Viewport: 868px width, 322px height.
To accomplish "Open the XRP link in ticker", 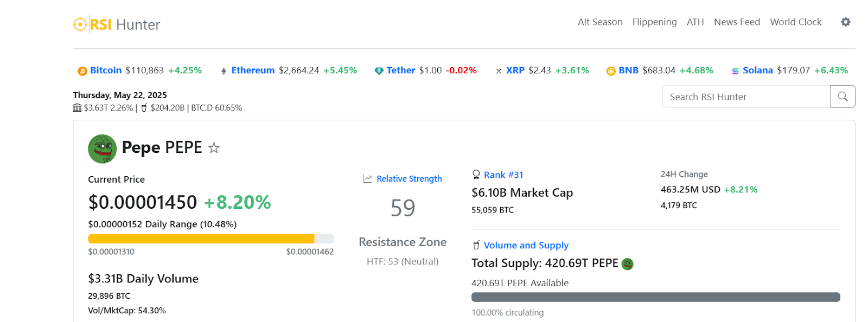I will [515, 70].
